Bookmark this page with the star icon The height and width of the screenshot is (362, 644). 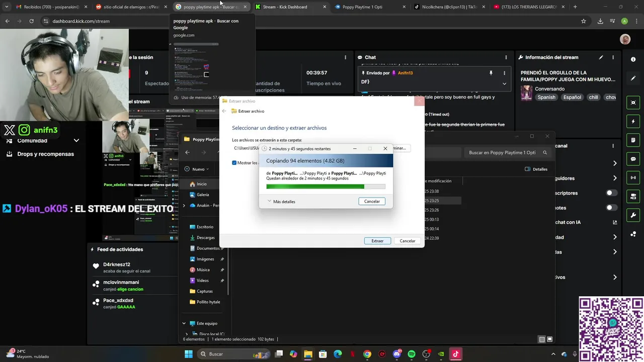pos(584,21)
